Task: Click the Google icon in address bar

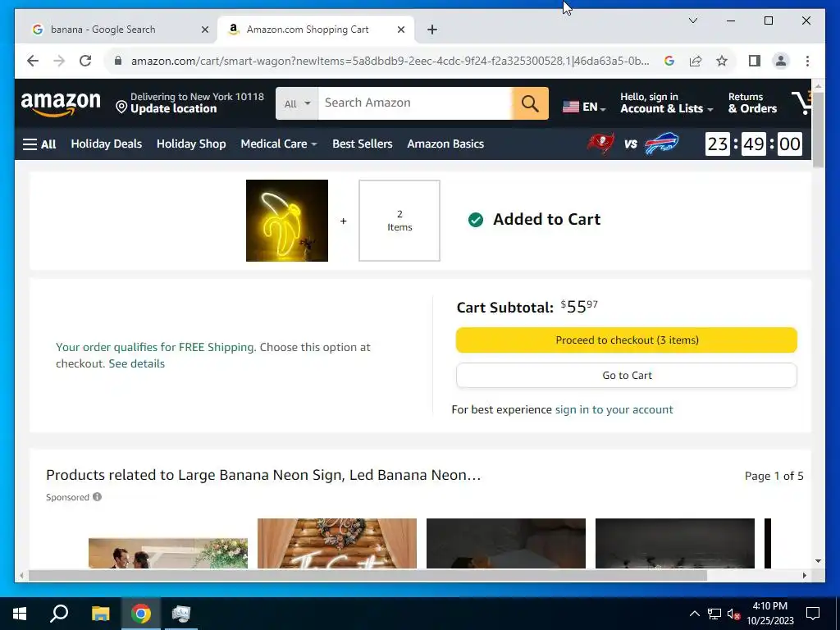Action: pos(669,61)
